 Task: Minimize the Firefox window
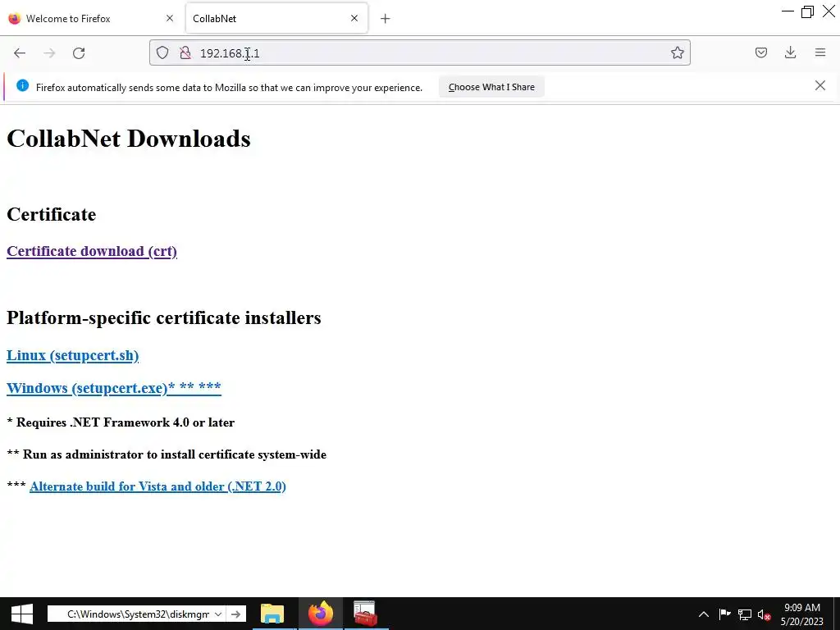click(787, 11)
